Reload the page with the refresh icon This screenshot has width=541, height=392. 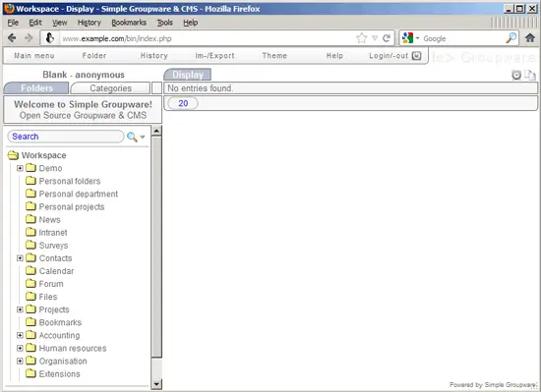[387, 38]
